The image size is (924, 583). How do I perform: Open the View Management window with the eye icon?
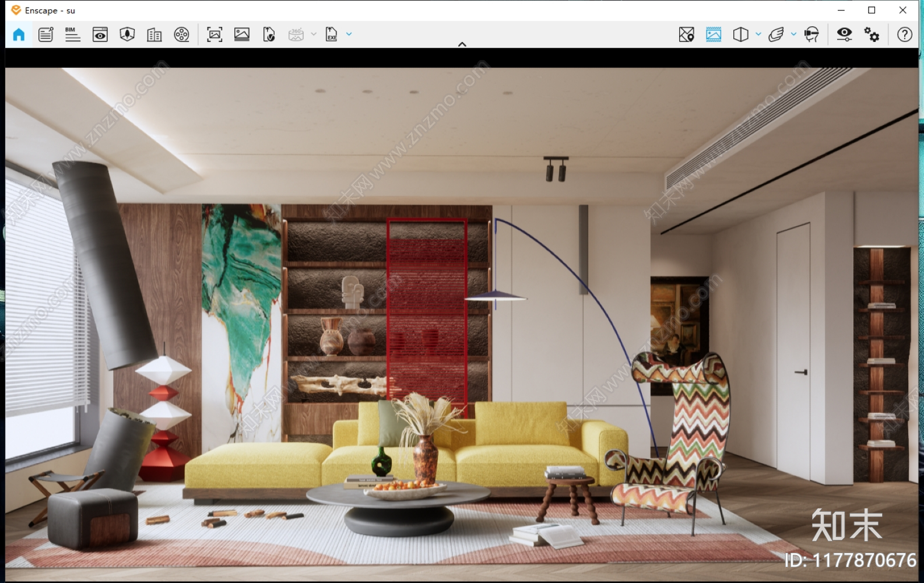[x=100, y=34]
